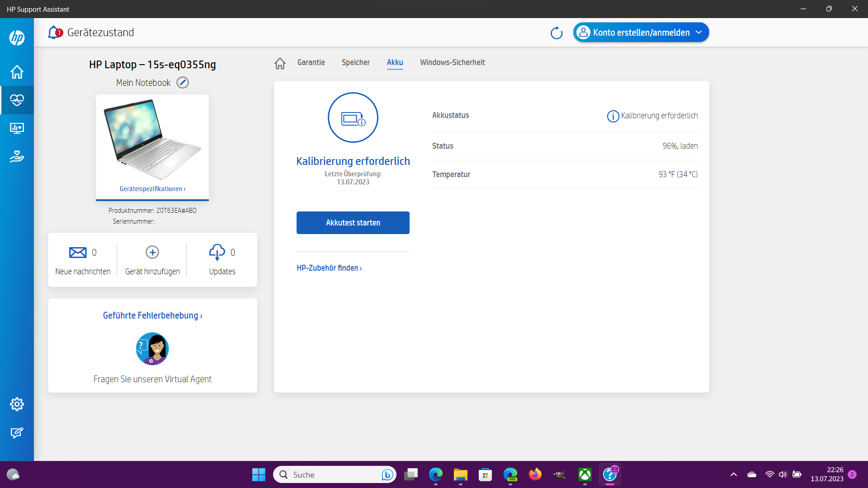The height and width of the screenshot is (488, 868).
Task: Expand Konto erstellen/anmelden dropdown
Action: coord(698,33)
